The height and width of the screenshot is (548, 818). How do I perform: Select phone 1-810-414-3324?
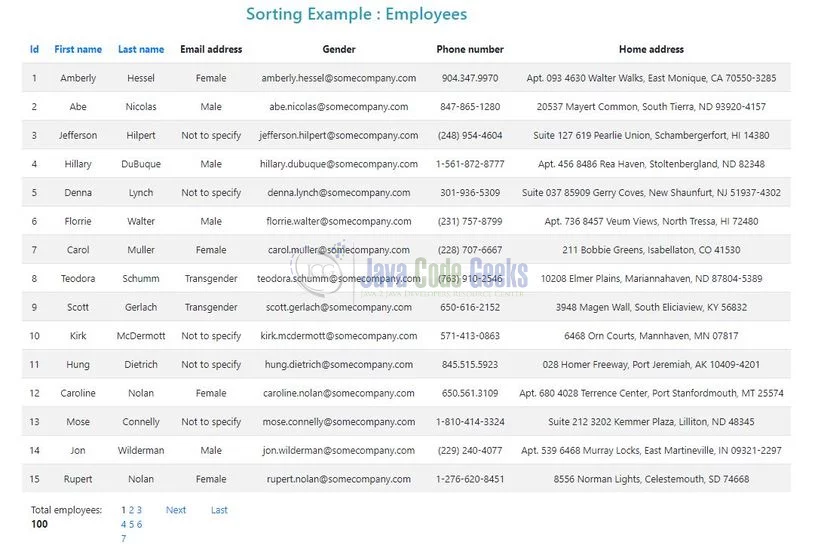pyautogui.click(x=470, y=422)
